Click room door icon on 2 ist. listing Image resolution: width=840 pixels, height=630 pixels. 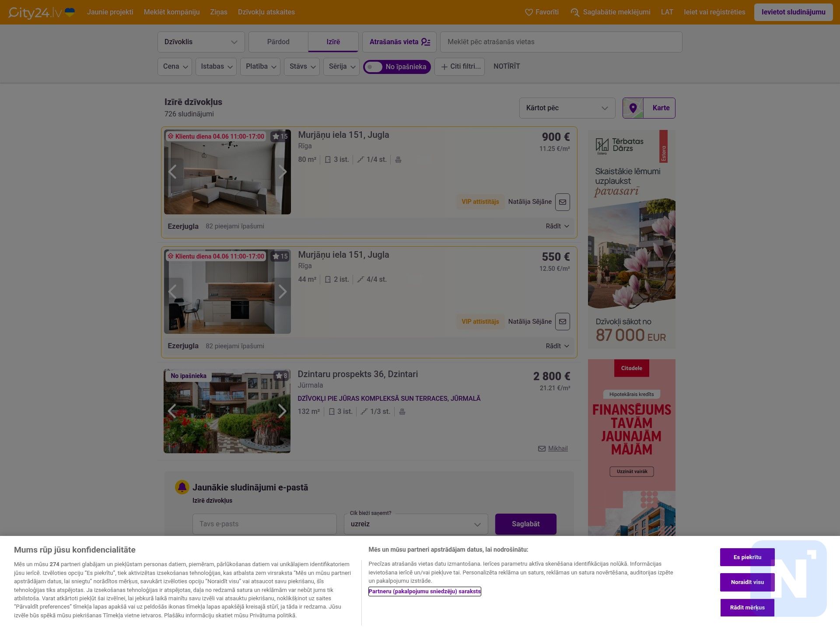tap(328, 280)
